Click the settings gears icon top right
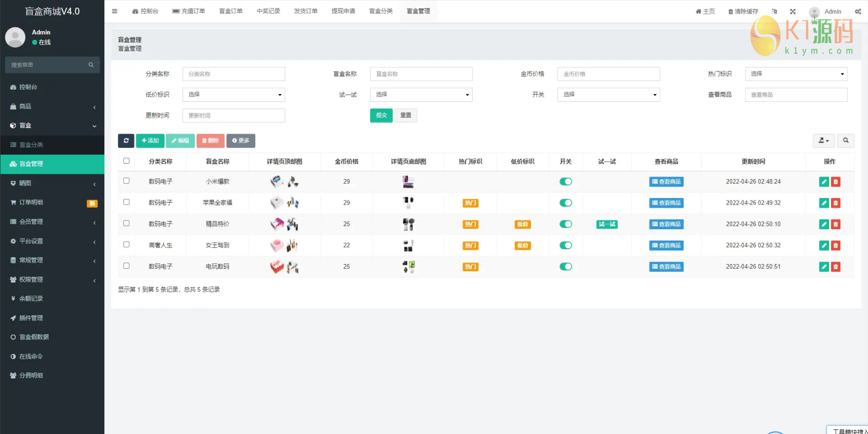This screenshot has width=868, height=434. click(858, 11)
